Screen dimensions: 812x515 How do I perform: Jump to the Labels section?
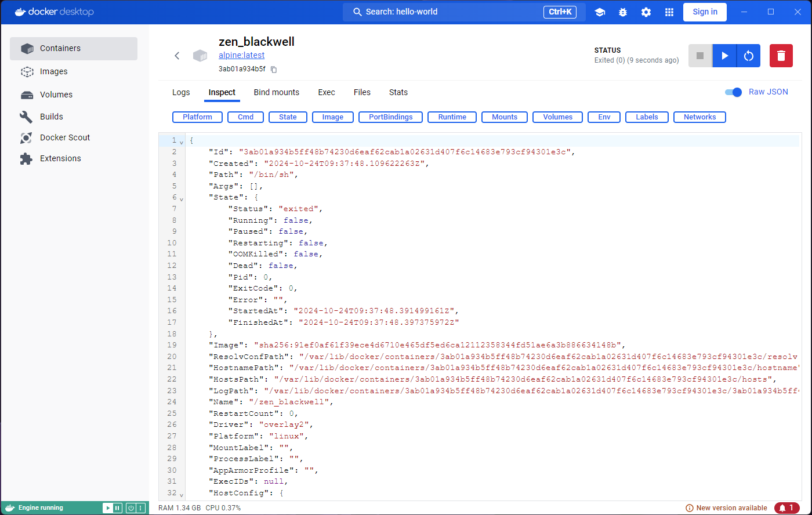(x=647, y=117)
